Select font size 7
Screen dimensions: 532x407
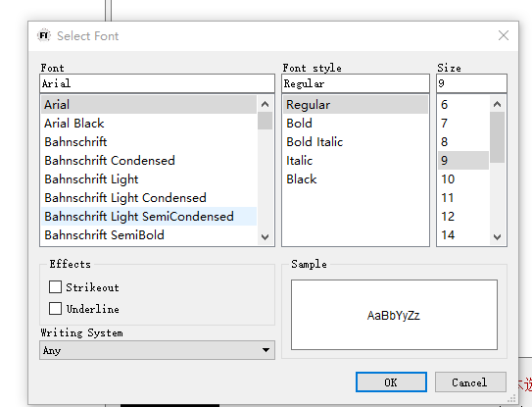[463, 124]
